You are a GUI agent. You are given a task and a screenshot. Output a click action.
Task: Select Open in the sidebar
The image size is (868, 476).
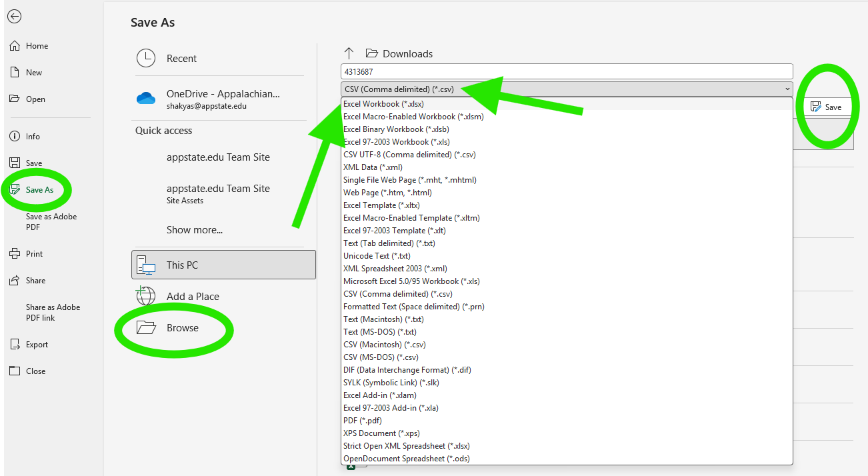pos(35,99)
